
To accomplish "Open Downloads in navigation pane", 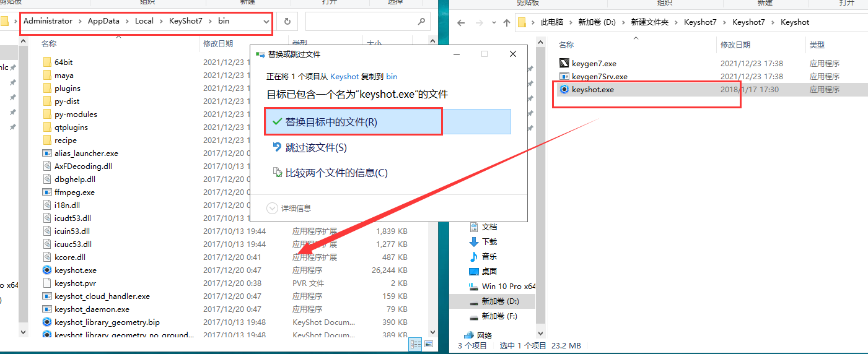I will 489,241.
